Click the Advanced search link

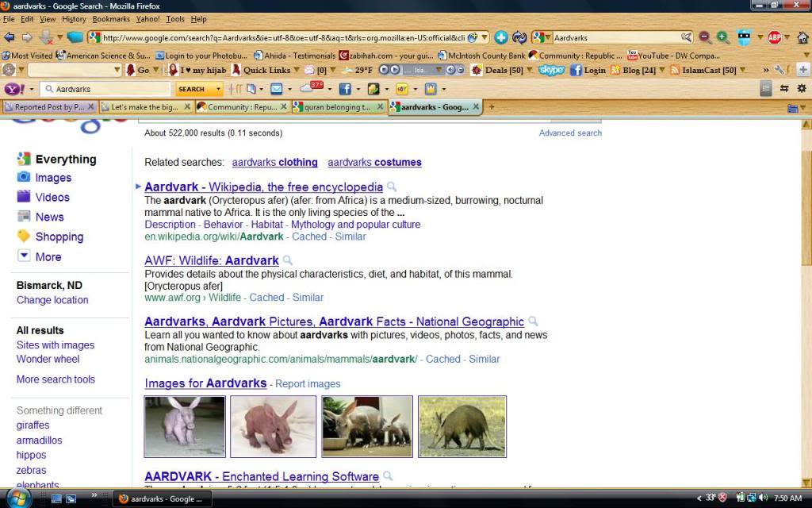pyautogui.click(x=570, y=133)
